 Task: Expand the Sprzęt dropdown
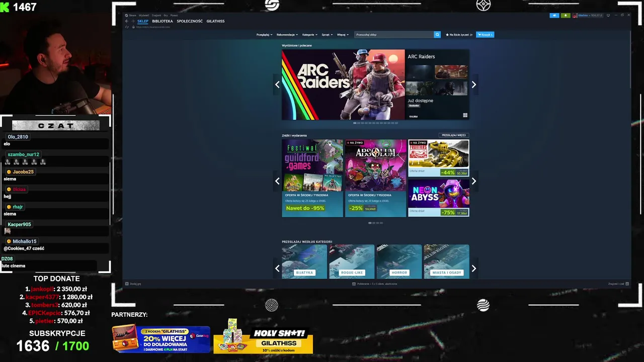point(327,35)
